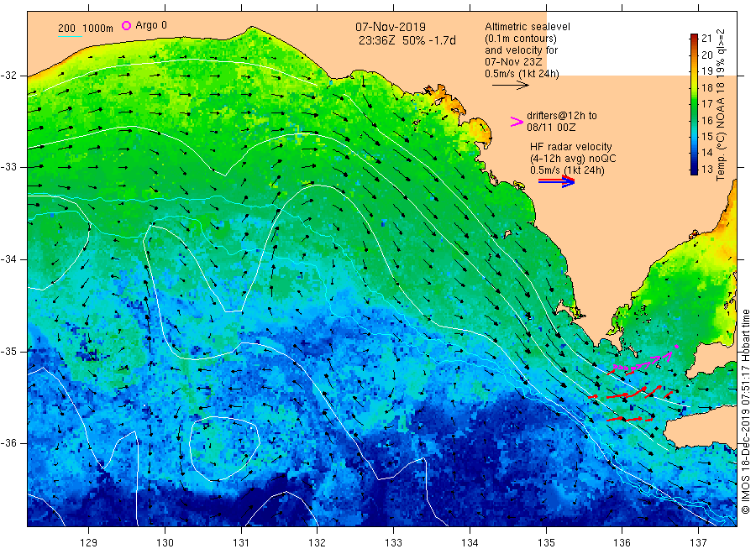756x554 pixels.
Task: Click the longitude label 133
Action: pos(393,543)
